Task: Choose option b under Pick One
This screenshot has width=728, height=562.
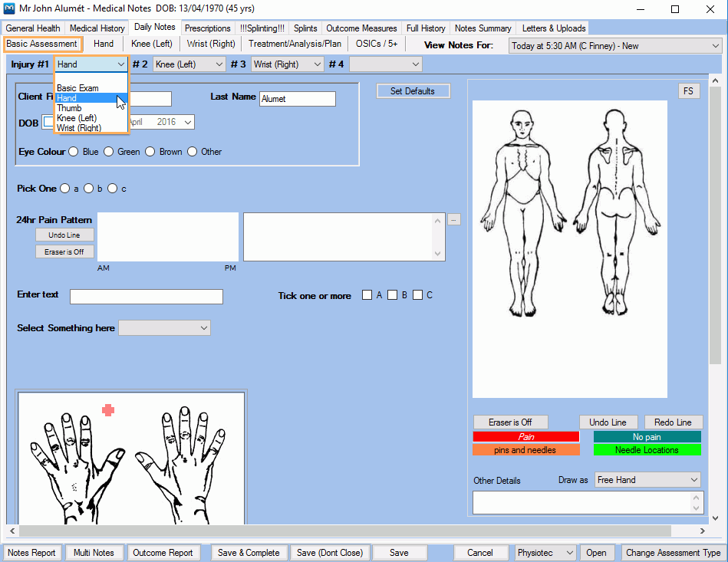Action: tap(88, 189)
